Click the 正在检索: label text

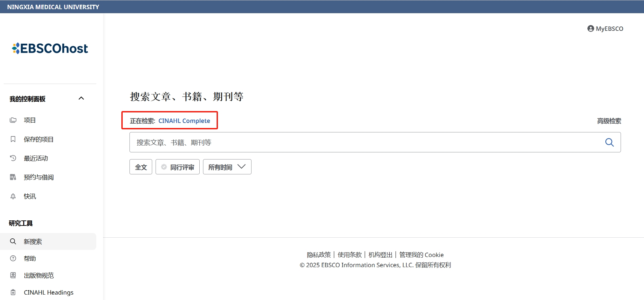pos(142,121)
